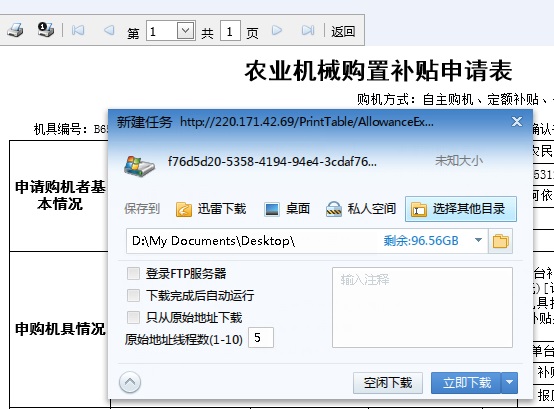
Task: Check 下载完成后自动运行 option
Action: [x=133, y=295]
